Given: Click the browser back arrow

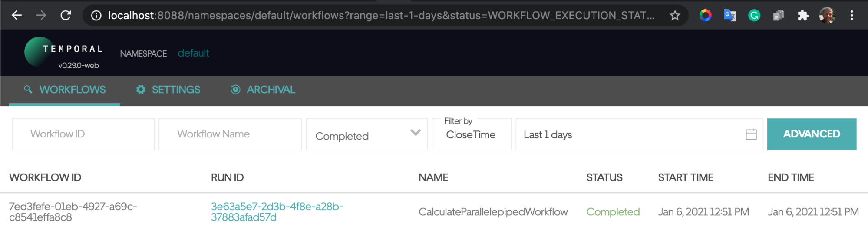Looking at the screenshot, I should click(x=17, y=16).
